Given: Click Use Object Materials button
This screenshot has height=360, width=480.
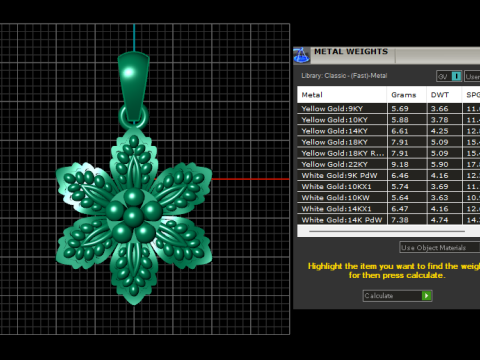Looking at the screenshot, I should [439, 248].
